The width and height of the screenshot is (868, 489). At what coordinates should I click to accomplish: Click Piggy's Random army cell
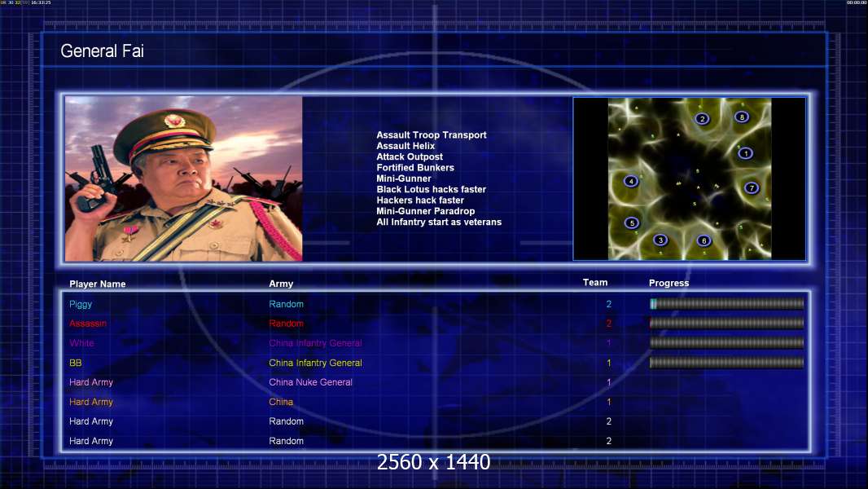[286, 304]
